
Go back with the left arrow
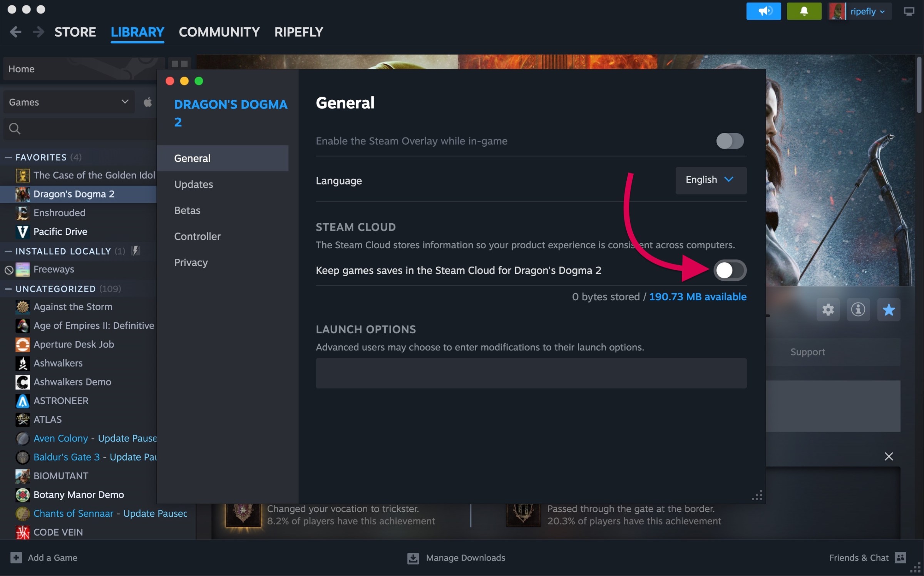(x=15, y=32)
